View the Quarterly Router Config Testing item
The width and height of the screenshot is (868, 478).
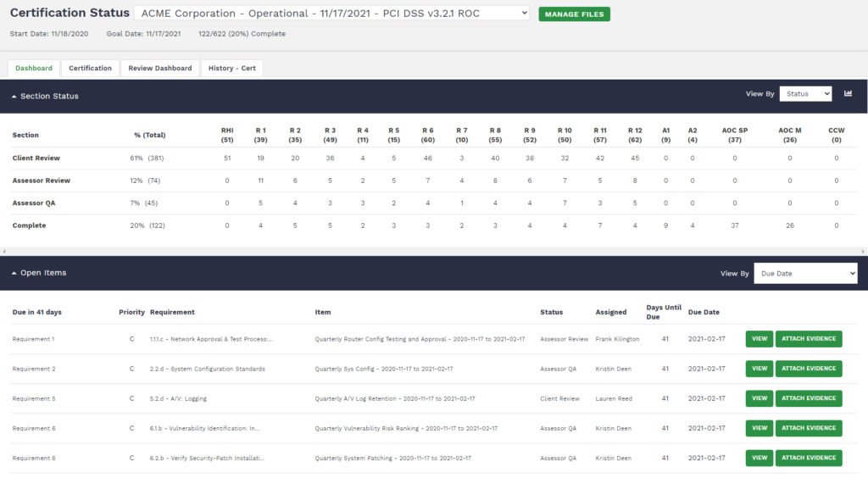[759, 339]
